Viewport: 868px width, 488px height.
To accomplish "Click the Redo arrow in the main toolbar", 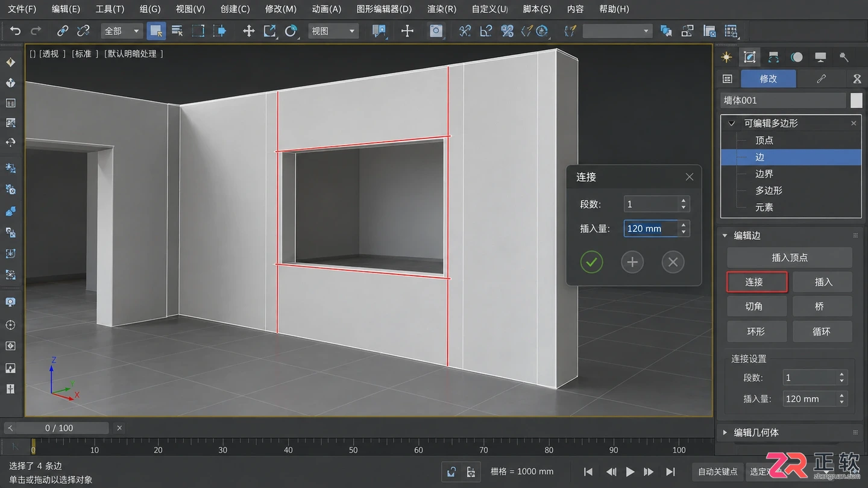I will [x=36, y=31].
